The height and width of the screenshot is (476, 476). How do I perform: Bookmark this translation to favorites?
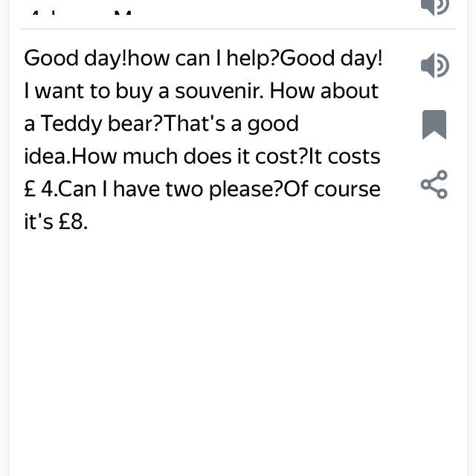434,124
